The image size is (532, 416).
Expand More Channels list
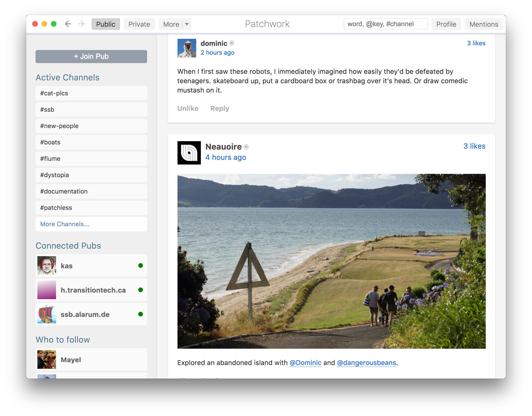pos(64,224)
